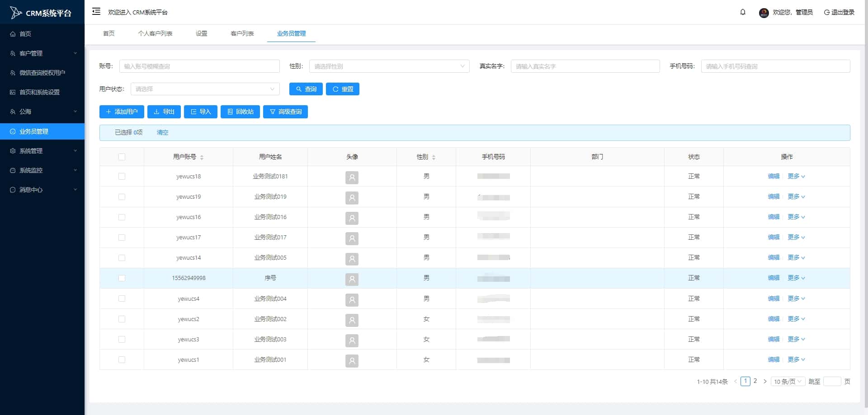868x415 pixels.
Task: Toggle the sidebar collapse hamburger icon
Action: tap(96, 12)
